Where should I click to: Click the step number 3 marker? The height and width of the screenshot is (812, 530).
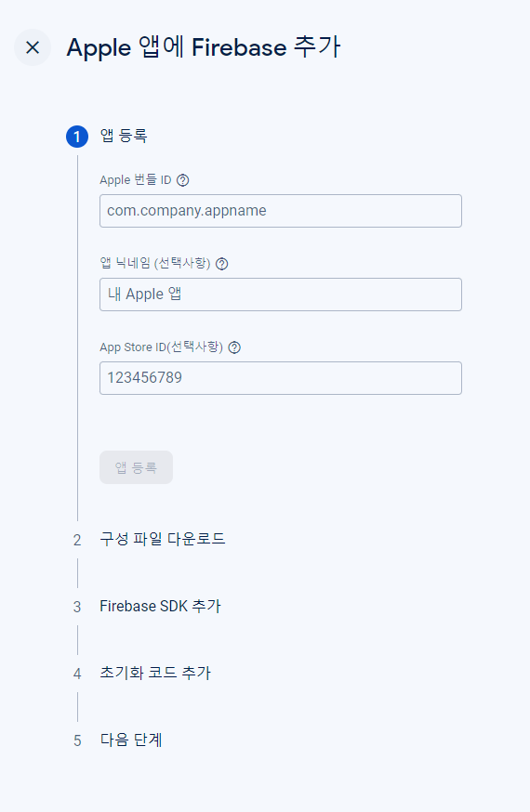tap(77, 607)
